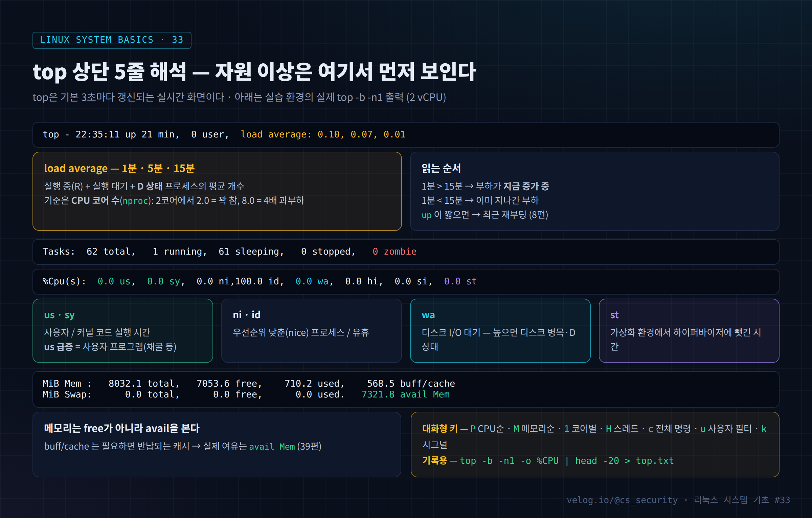Open the 'velog.io/@cs_security' footer link
812x518 pixels.
622,500
